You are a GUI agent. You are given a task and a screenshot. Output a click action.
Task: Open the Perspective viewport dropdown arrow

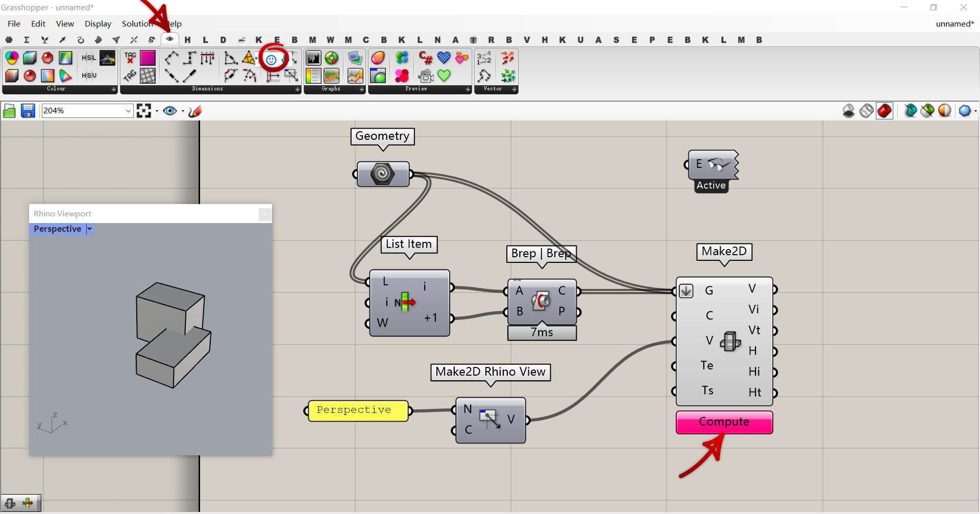coord(90,229)
